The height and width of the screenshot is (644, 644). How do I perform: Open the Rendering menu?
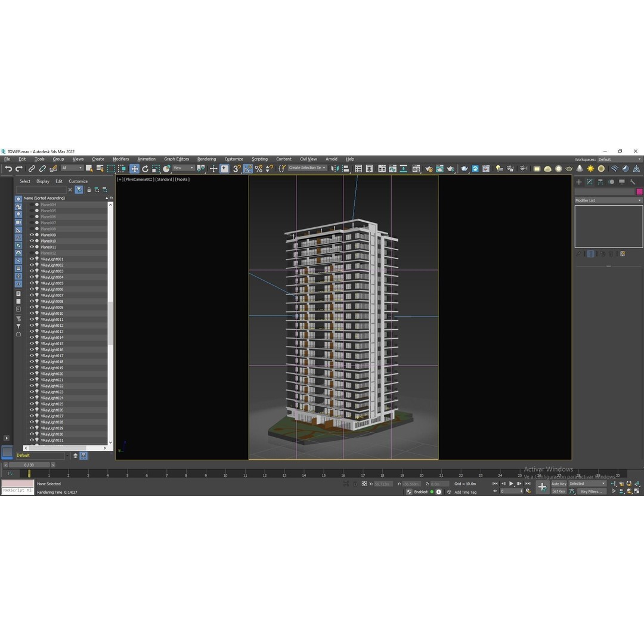(206, 159)
